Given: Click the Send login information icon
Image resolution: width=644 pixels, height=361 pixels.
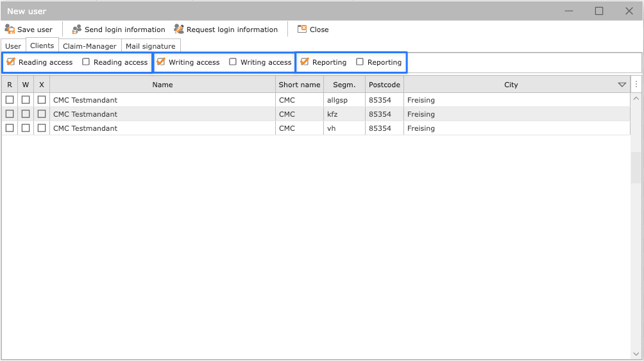Looking at the screenshot, I should 77,29.
